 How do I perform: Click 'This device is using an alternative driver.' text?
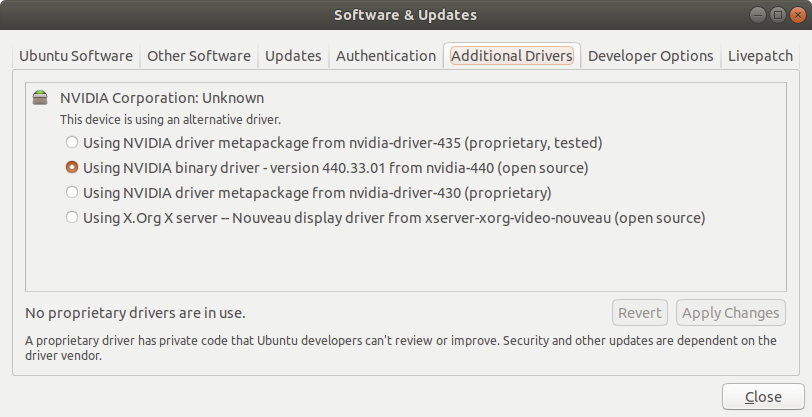170,120
